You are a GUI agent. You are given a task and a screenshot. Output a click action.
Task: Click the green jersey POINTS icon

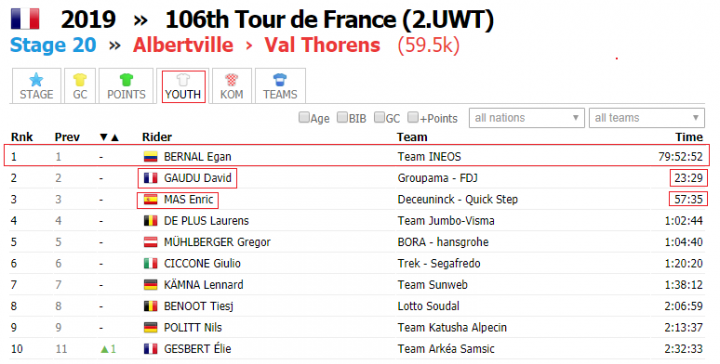126,80
